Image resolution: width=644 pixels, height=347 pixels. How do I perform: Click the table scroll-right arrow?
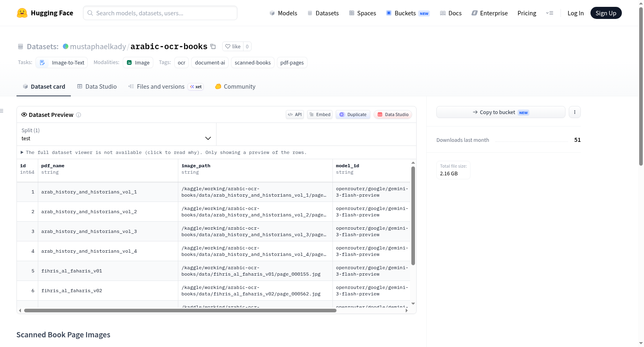click(x=407, y=310)
